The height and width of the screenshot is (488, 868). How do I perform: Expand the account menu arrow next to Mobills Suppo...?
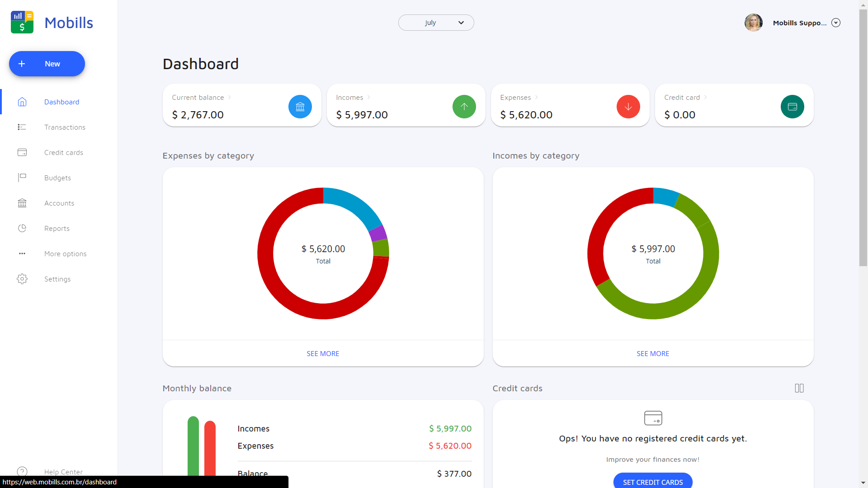click(836, 23)
